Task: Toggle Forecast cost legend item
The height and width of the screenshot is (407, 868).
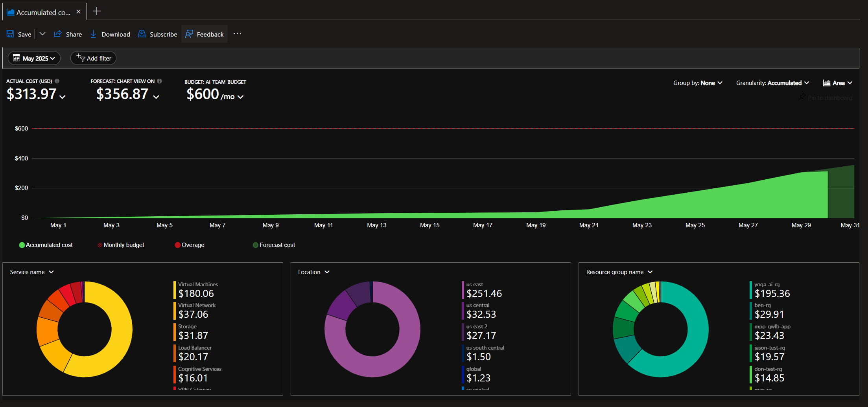Action: [274, 245]
